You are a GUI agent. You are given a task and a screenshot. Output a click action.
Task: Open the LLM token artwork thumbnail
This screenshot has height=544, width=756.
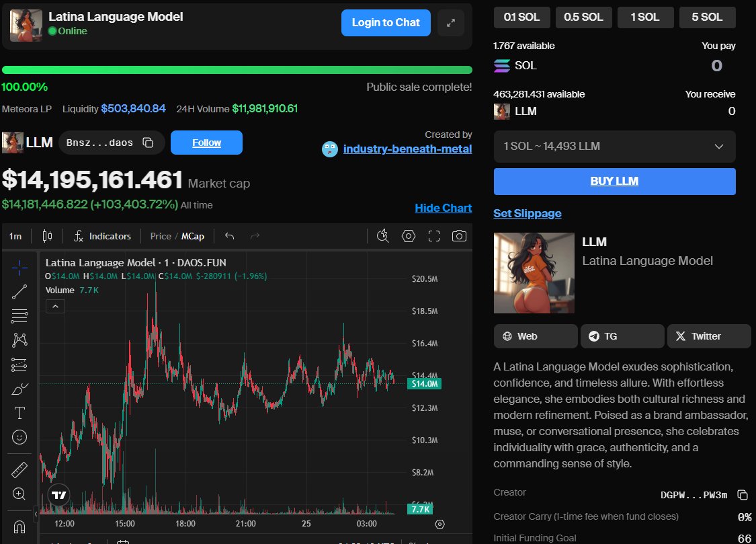click(534, 273)
